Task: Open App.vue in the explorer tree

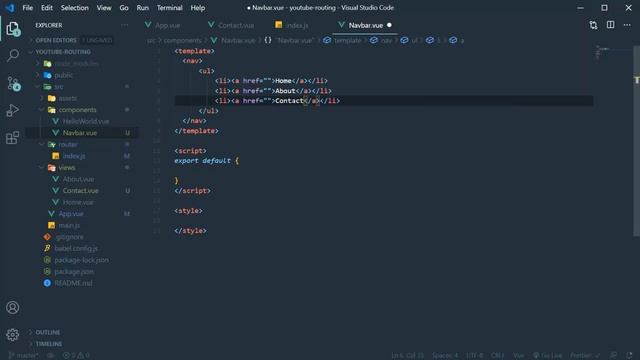Action: click(x=71, y=213)
